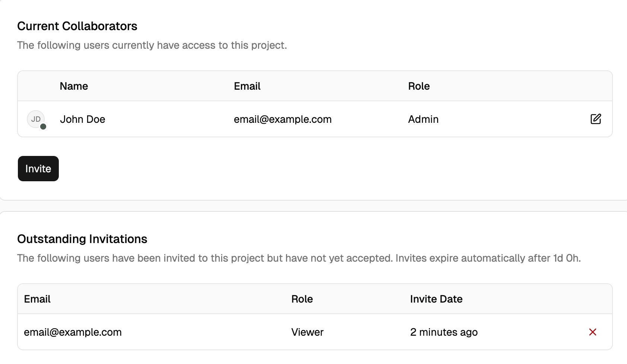The width and height of the screenshot is (627, 364).
Task: Click the edit role pencil icon for John Doe
Action: [596, 119]
